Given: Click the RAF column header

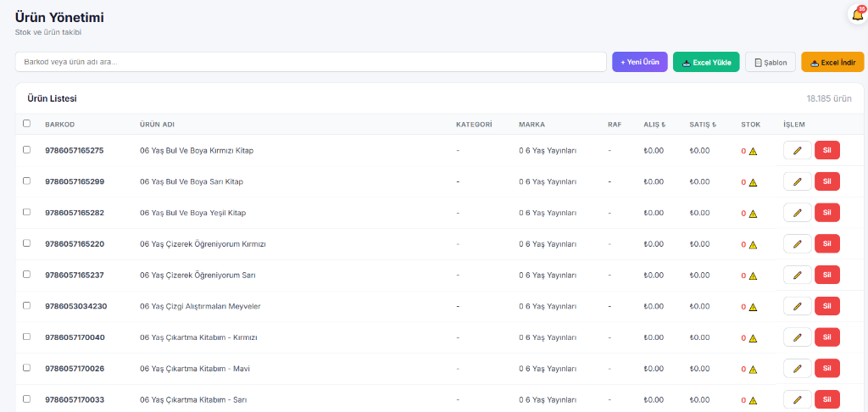Looking at the screenshot, I should pos(615,125).
